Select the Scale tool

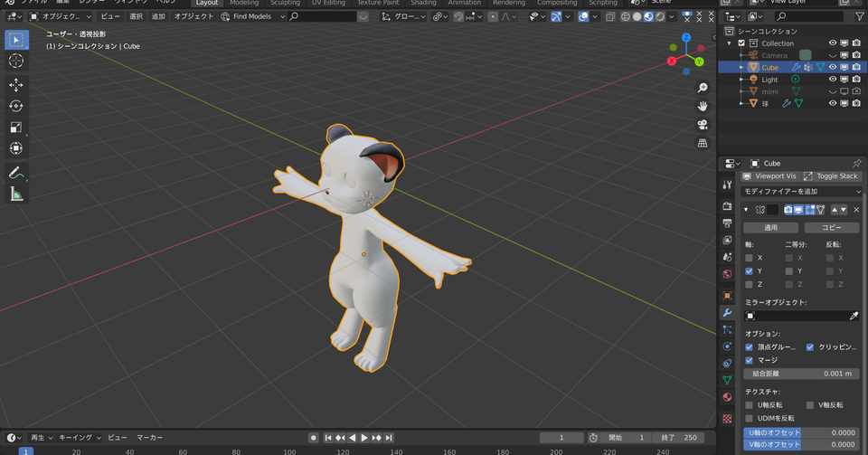[16, 128]
